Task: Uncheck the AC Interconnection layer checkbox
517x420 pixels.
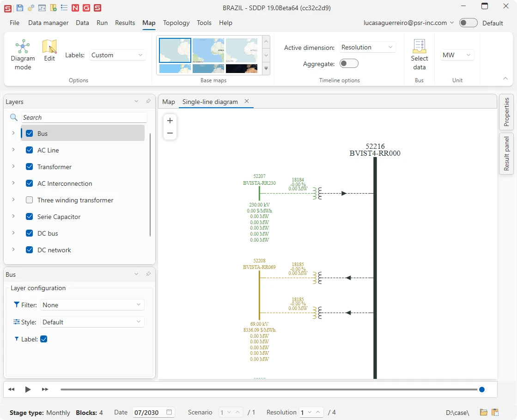Action: (30, 183)
